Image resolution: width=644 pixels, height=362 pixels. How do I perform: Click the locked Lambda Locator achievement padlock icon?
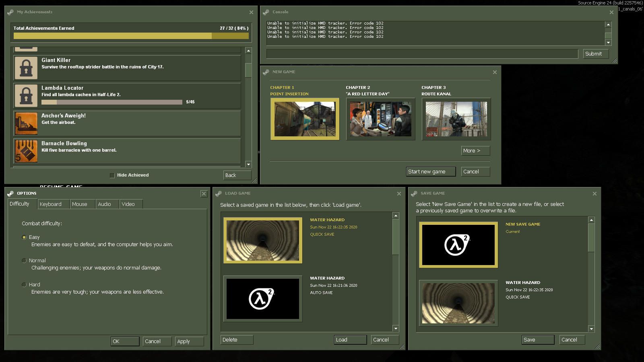tap(25, 96)
